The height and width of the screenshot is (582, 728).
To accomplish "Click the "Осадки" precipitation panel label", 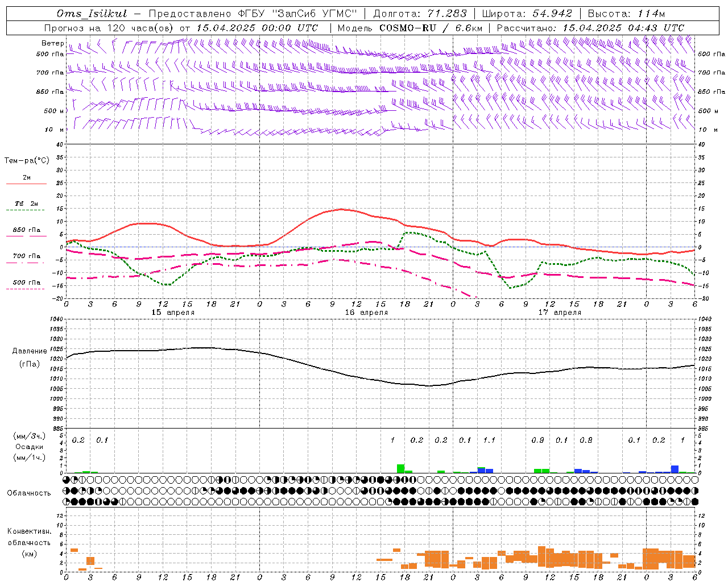I will [x=30, y=447].
